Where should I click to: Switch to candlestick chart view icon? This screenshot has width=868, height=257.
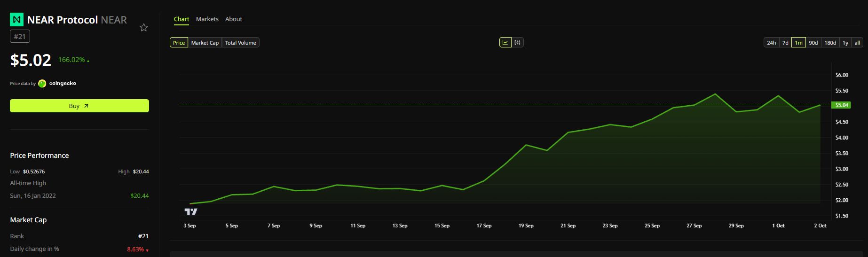pyautogui.click(x=517, y=43)
